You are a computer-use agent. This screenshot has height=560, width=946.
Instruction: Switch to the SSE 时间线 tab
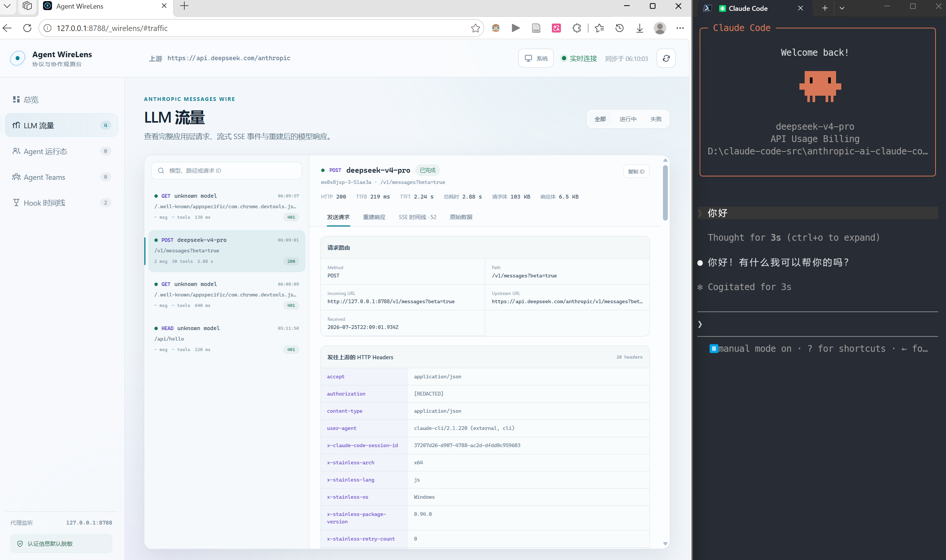pyautogui.click(x=417, y=217)
